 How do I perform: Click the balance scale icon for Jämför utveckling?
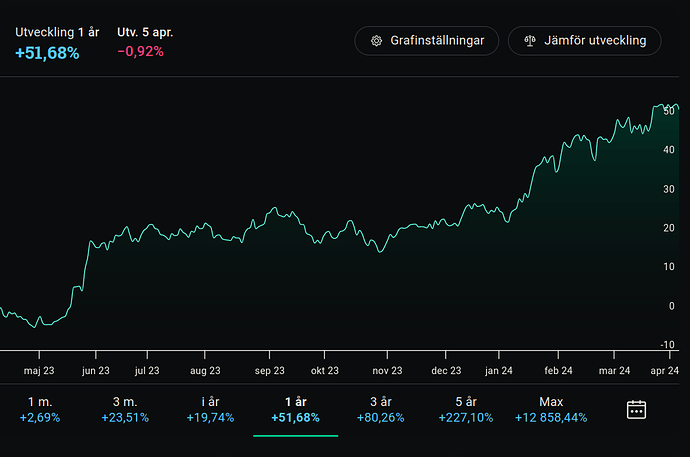[x=530, y=41]
